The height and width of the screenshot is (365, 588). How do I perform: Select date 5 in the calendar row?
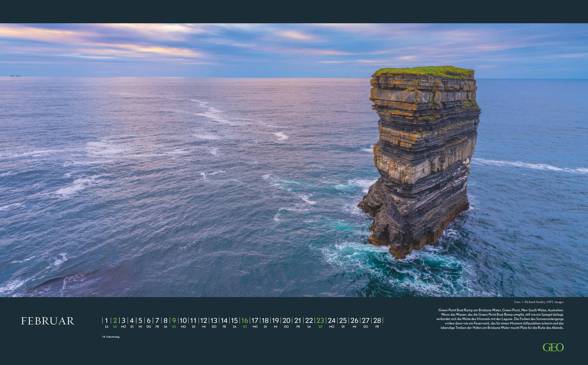(x=140, y=321)
